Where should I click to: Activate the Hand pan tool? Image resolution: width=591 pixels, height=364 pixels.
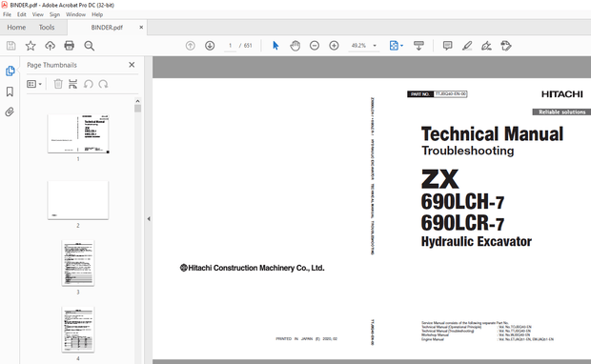click(x=295, y=46)
